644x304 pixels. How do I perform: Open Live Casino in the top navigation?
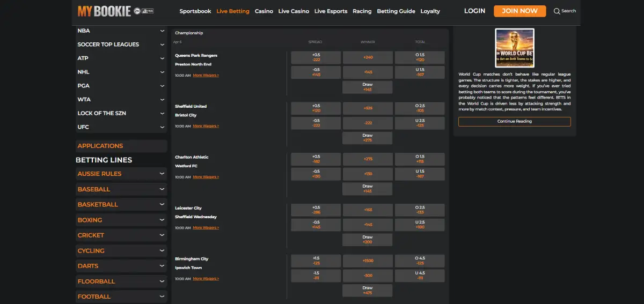pyautogui.click(x=294, y=11)
